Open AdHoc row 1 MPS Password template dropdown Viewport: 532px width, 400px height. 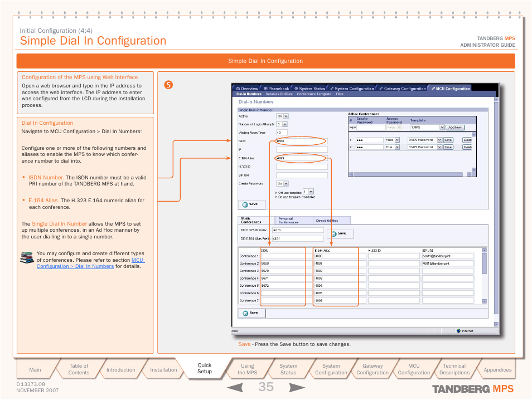pyautogui.click(x=440, y=140)
